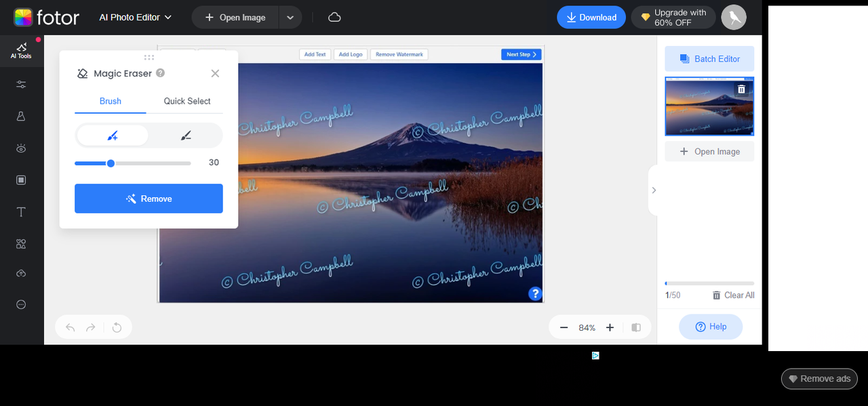Open the user profile avatar
This screenshot has width=868, height=406.
click(x=734, y=17)
